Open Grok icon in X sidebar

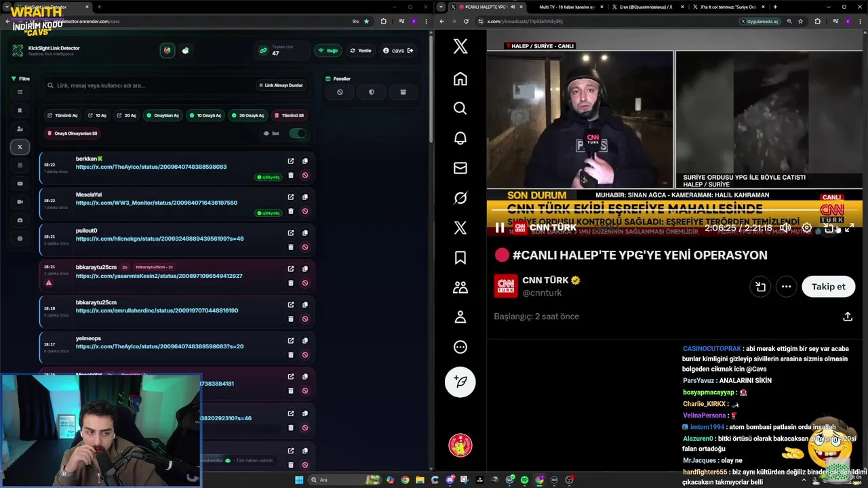tap(460, 198)
